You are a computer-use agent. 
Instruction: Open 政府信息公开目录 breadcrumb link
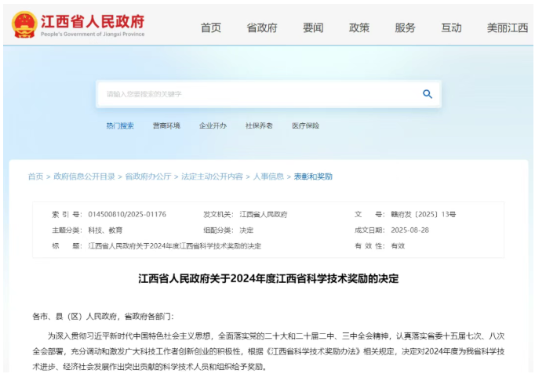(x=84, y=176)
